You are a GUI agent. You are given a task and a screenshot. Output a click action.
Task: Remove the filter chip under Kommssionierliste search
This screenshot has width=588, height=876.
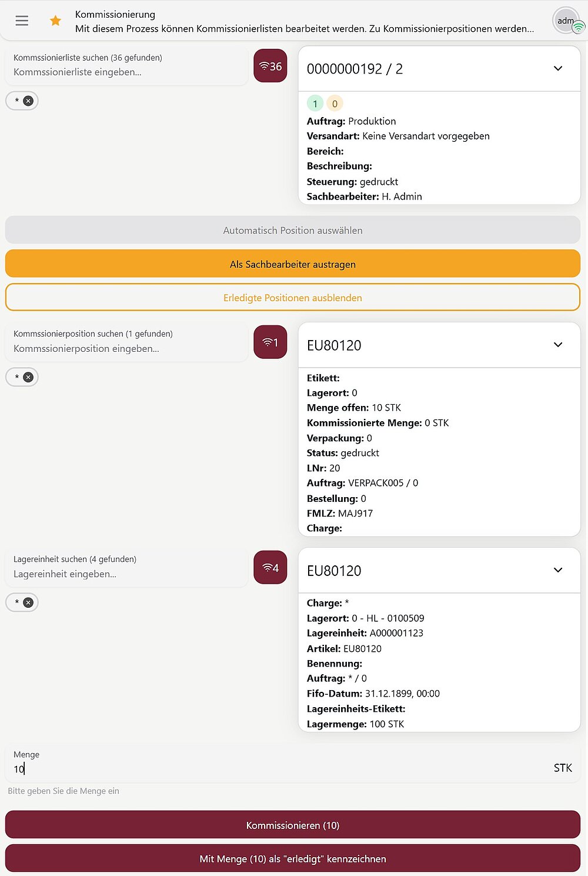pos(28,101)
